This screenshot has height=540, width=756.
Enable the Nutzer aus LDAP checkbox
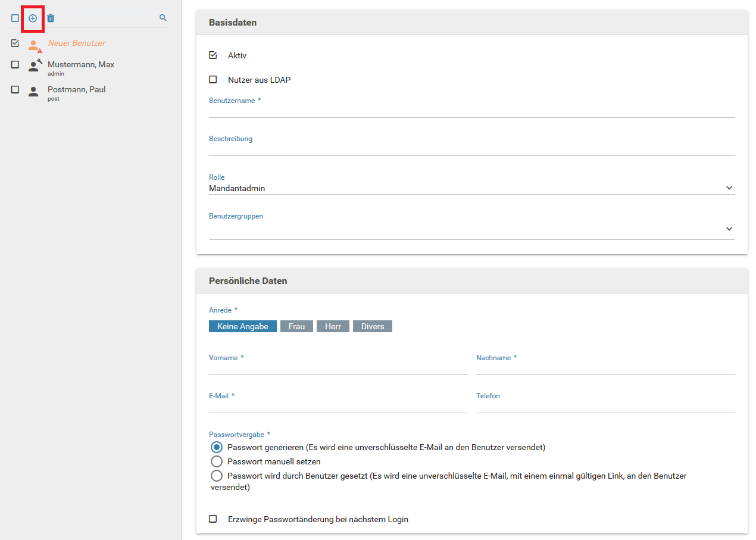coord(213,80)
